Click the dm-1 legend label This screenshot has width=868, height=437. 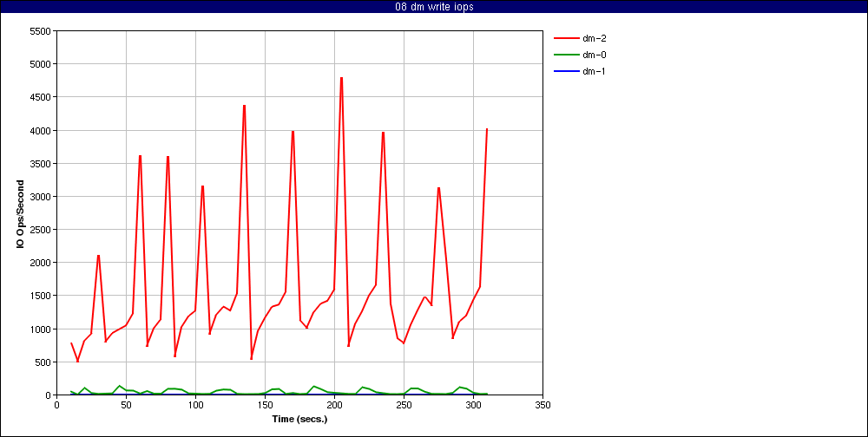tap(594, 71)
